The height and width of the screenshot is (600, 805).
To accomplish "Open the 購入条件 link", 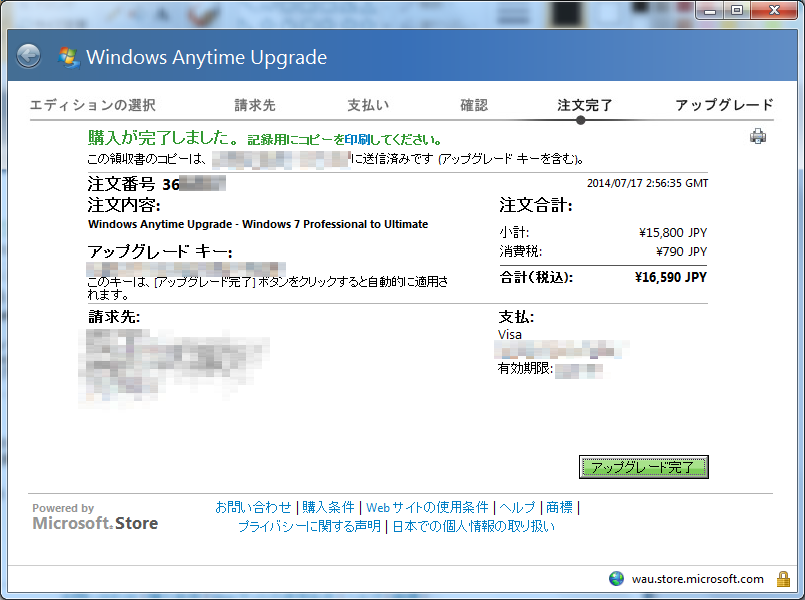I will [328, 507].
